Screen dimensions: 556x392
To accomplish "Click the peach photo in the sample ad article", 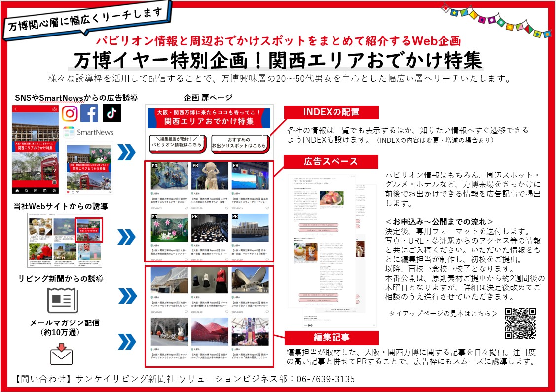I will [332, 199].
